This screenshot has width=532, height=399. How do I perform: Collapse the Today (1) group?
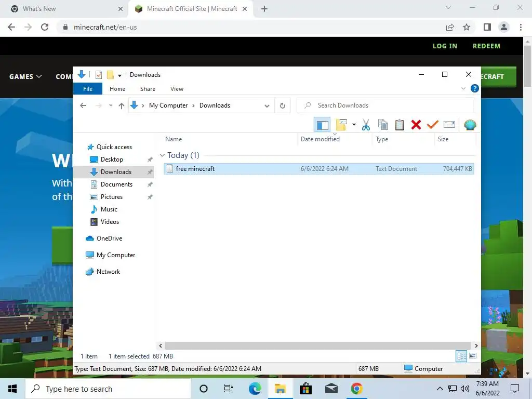162,155
